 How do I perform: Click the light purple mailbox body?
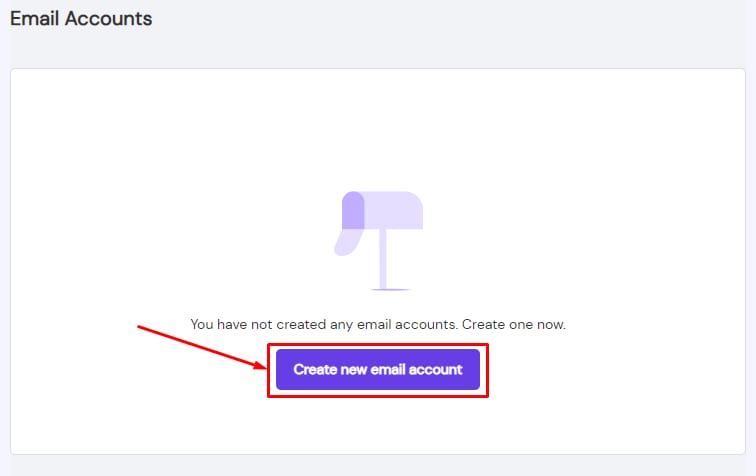[x=394, y=210]
